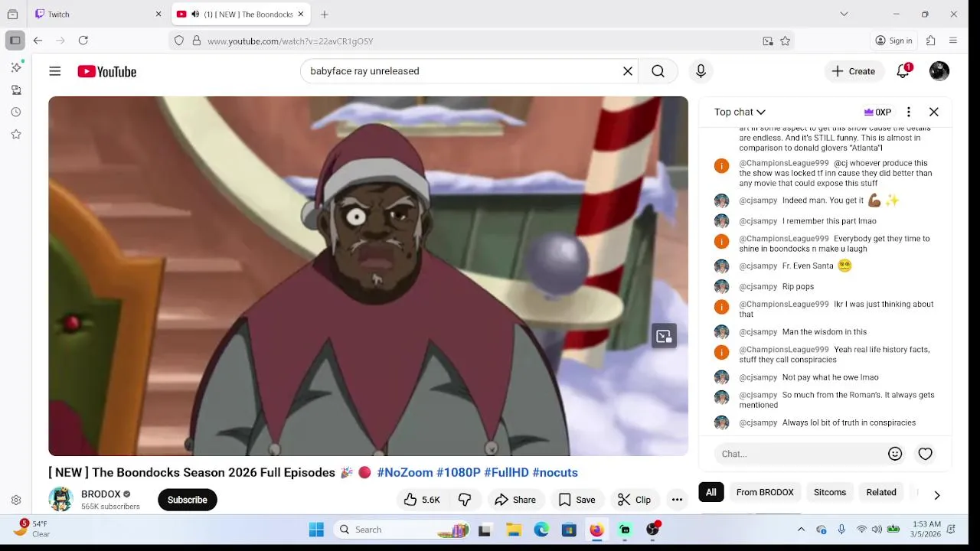Viewport: 980px width, 551px height.
Task: Open history clock in sidebar
Action: pos(16,112)
